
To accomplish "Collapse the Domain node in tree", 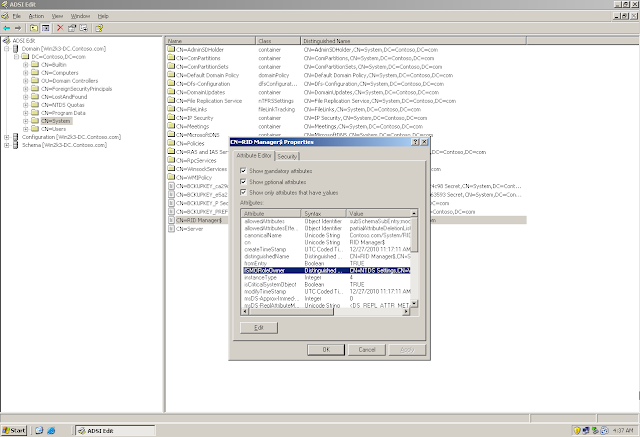I will 7,49.
